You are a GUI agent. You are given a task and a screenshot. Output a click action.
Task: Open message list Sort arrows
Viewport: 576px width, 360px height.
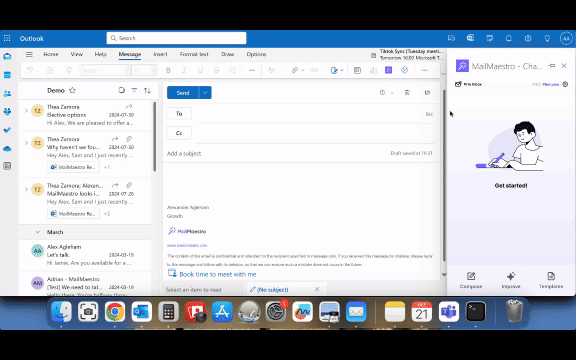coord(147,90)
